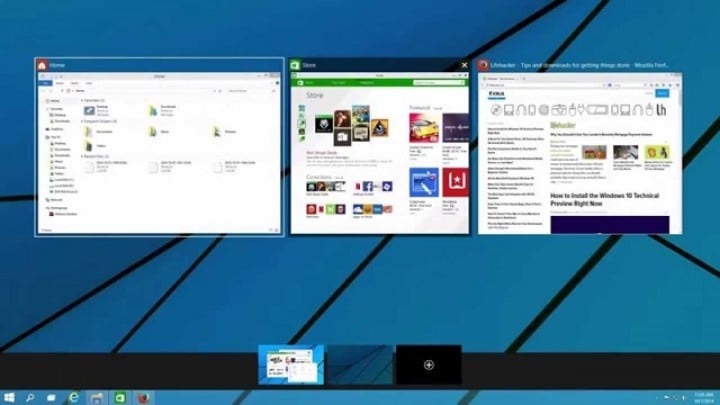The height and width of the screenshot is (405, 720).
Task: Close the Store window in Task View
Action: pos(464,65)
